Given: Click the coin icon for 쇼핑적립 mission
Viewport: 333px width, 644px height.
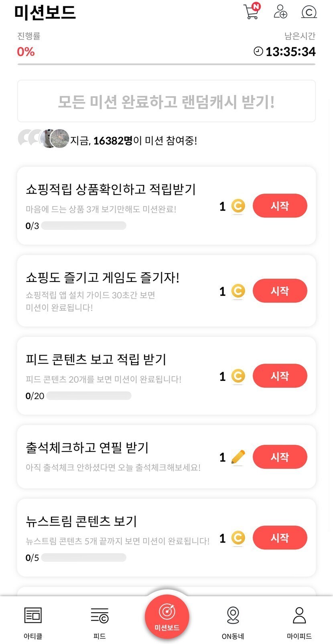Looking at the screenshot, I should pos(238,206).
